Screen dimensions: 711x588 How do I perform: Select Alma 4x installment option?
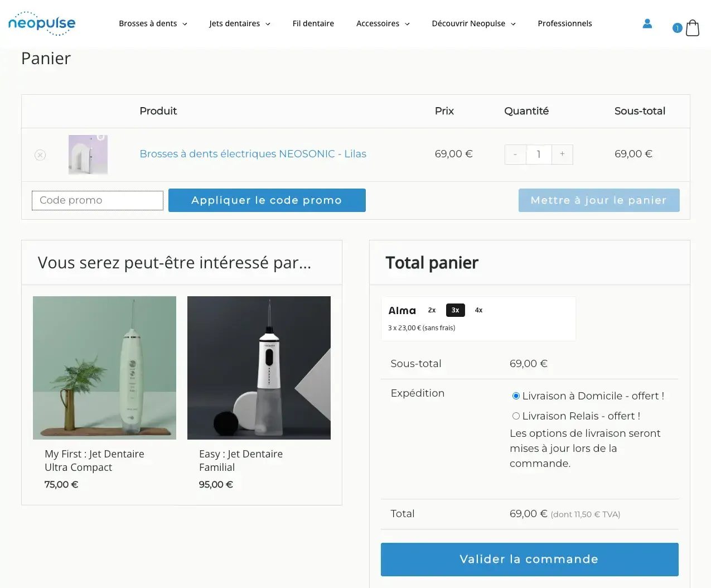point(478,310)
